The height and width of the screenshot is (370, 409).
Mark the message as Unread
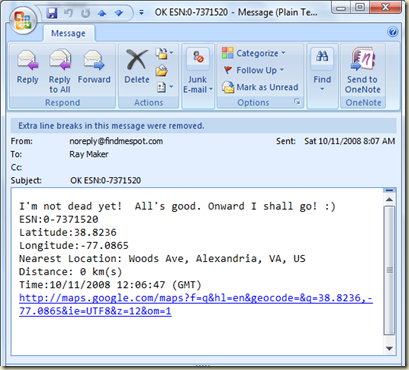(x=260, y=87)
